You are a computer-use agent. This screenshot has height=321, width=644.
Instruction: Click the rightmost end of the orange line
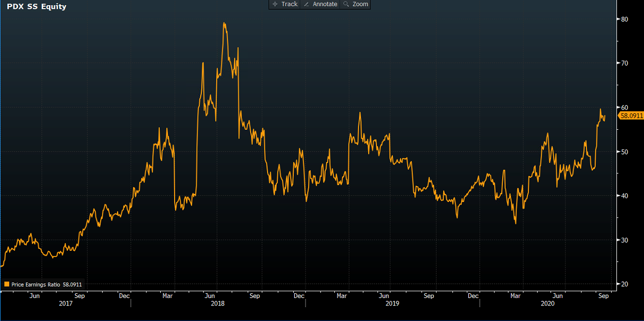[x=605, y=116]
